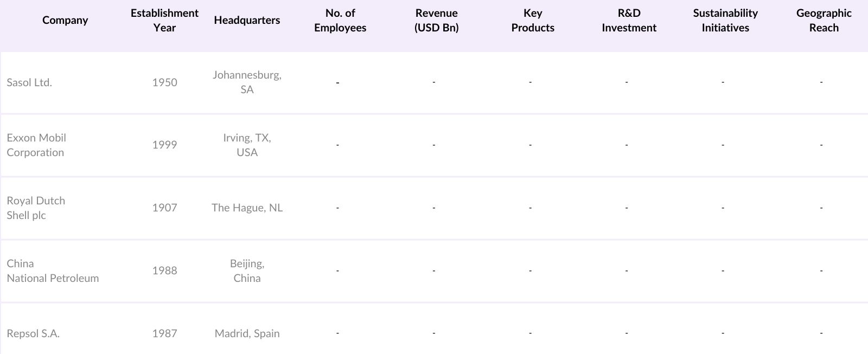Image resolution: width=868 pixels, height=354 pixels.
Task: Click the R&D Investment column header
Action: (629, 21)
